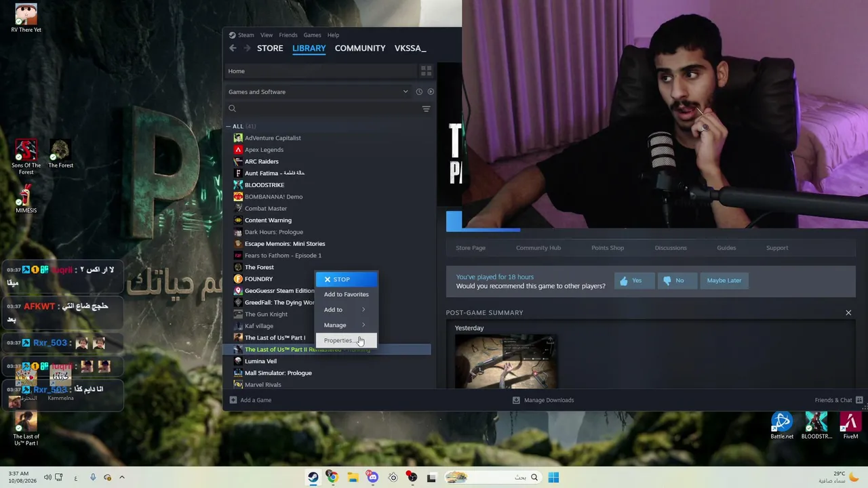Open the library advanced filter icon

426,108
